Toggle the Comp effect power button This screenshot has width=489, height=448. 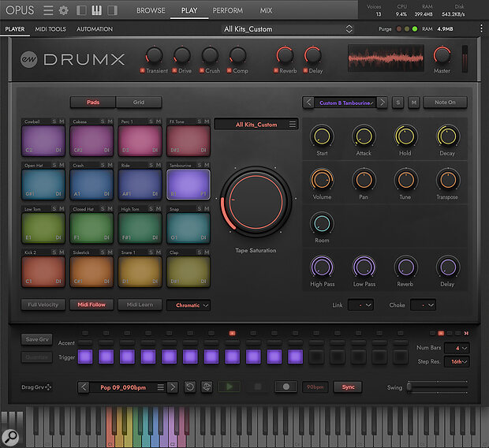click(230, 70)
